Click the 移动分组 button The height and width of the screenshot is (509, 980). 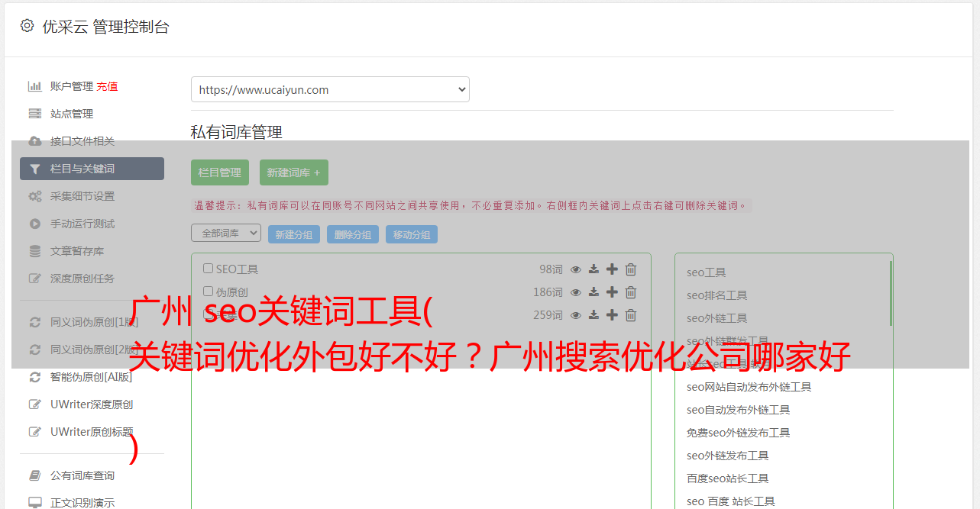click(x=412, y=234)
